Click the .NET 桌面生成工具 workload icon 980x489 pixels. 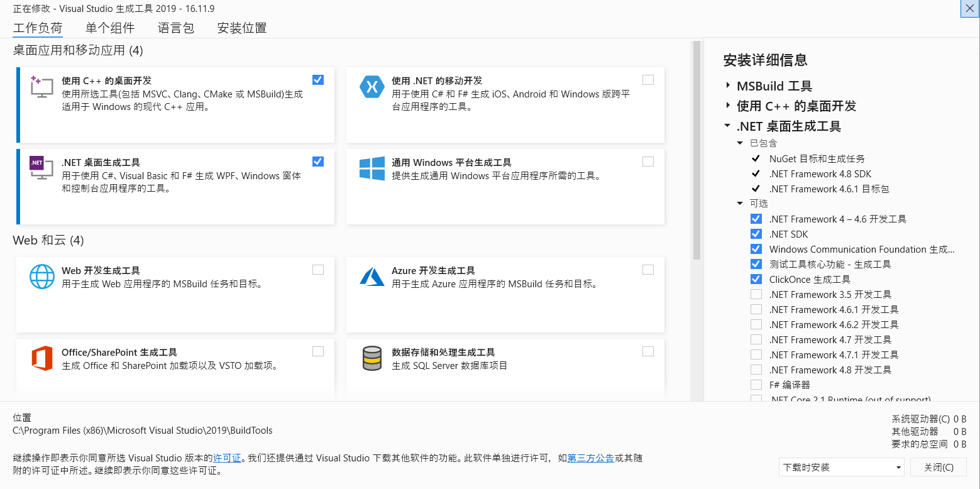point(41,168)
